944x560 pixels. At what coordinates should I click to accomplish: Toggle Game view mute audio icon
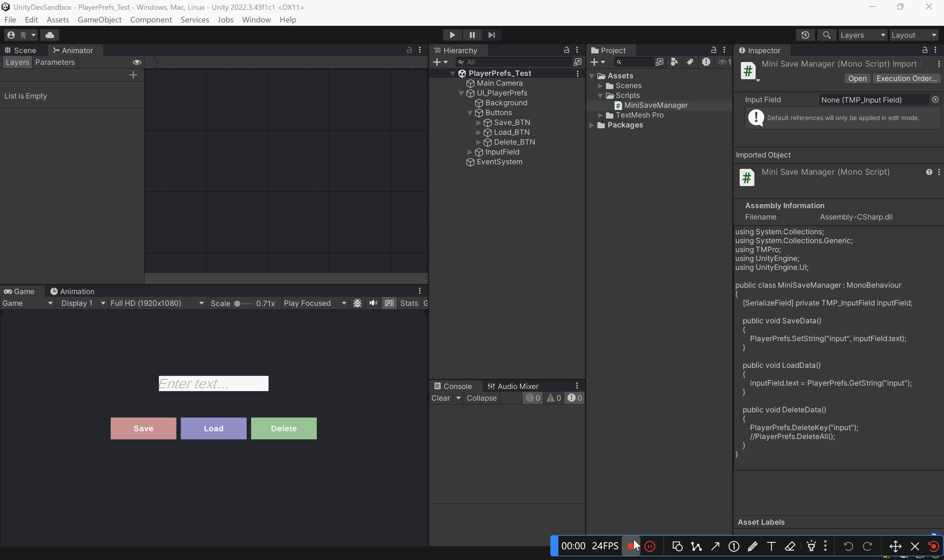pos(373,303)
